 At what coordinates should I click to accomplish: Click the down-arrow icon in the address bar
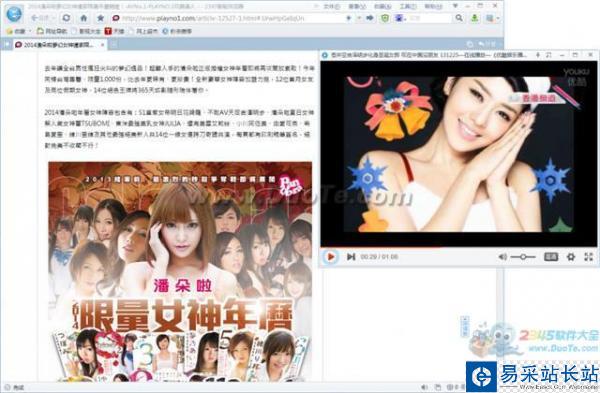click(349, 18)
